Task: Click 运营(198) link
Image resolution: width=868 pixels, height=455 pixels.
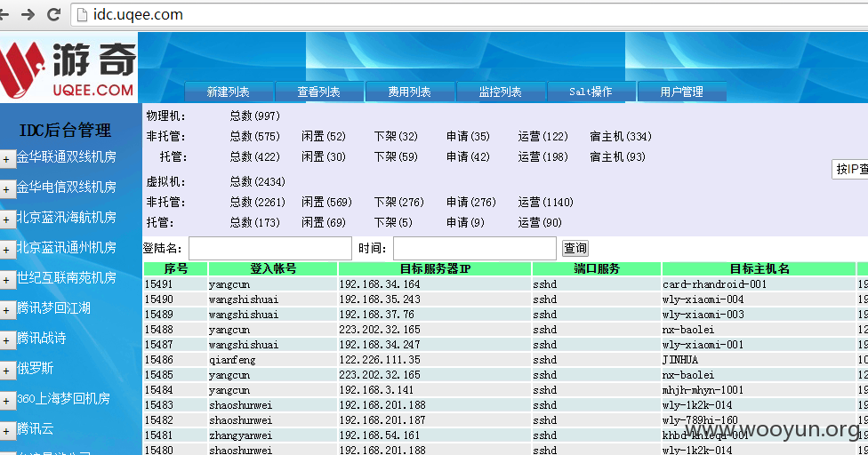Action: tap(543, 157)
